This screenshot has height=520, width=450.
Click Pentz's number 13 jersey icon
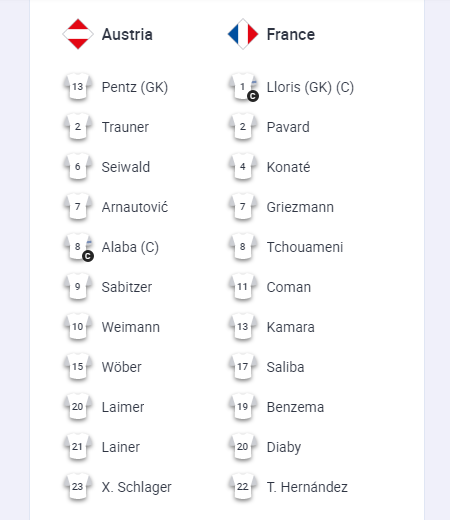pos(78,87)
